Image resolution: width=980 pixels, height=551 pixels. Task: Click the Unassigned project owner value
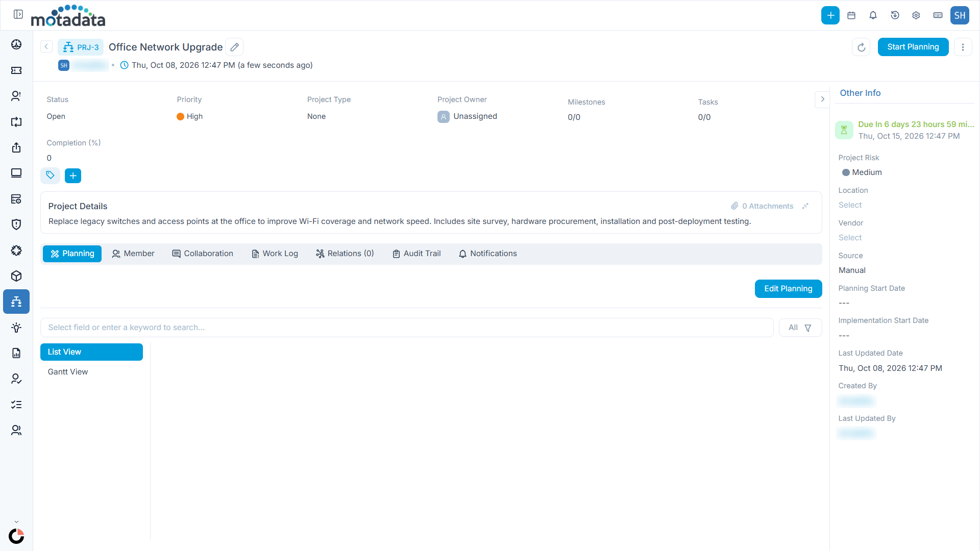[467, 116]
